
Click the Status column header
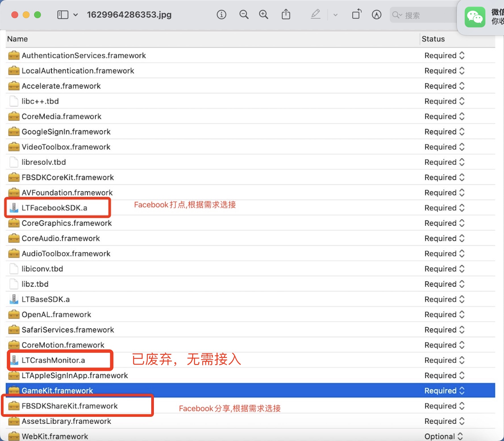click(x=433, y=39)
